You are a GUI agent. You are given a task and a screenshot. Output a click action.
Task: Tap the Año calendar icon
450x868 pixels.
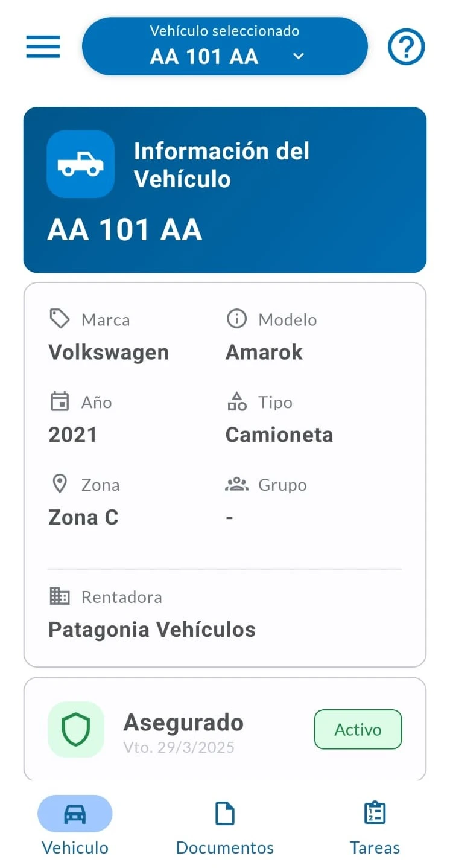tap(59, 401)
